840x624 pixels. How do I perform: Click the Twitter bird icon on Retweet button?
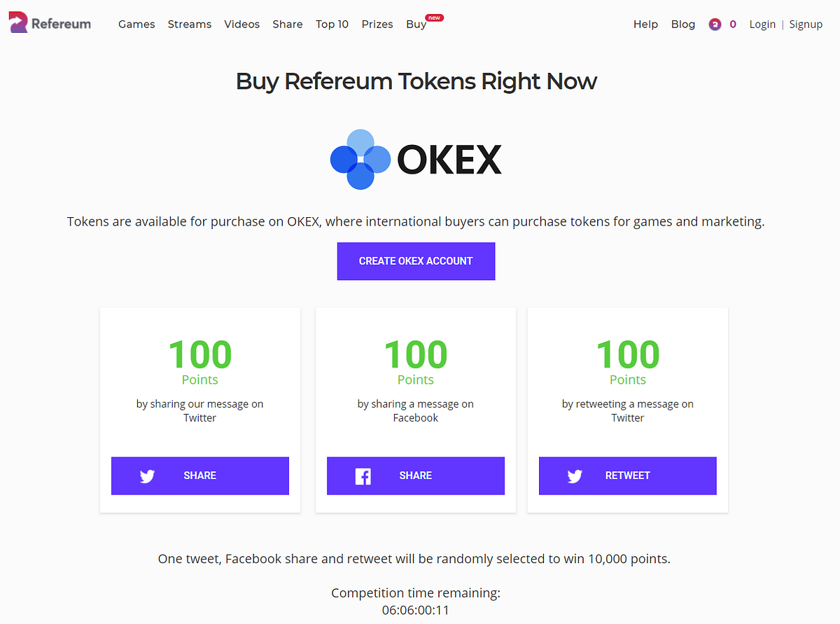575,476
